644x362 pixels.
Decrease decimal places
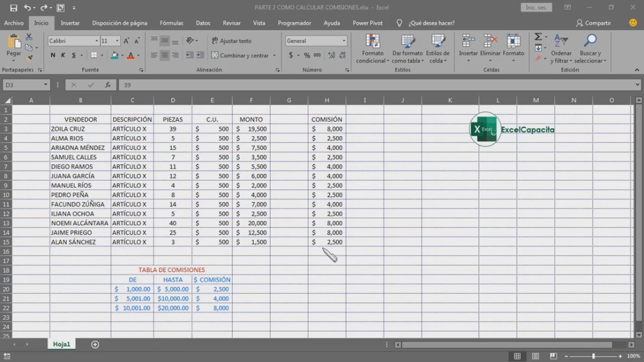click(x=342, y=55)
